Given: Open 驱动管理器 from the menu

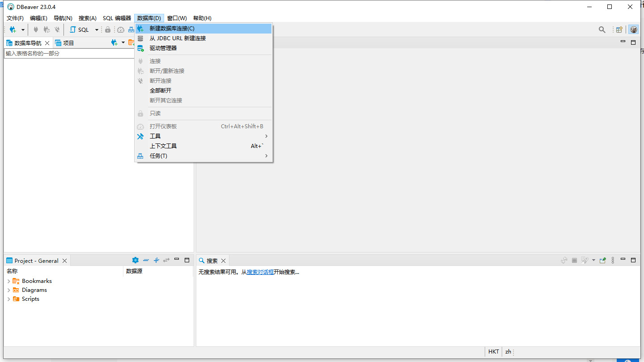Looking at the screenshot, I should point(203,48).
